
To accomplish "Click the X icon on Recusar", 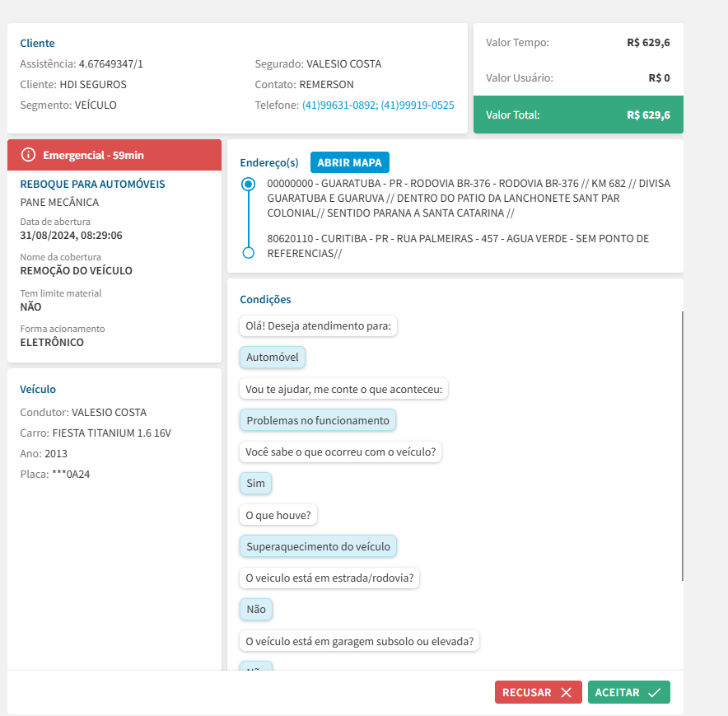I will [566, 693].
